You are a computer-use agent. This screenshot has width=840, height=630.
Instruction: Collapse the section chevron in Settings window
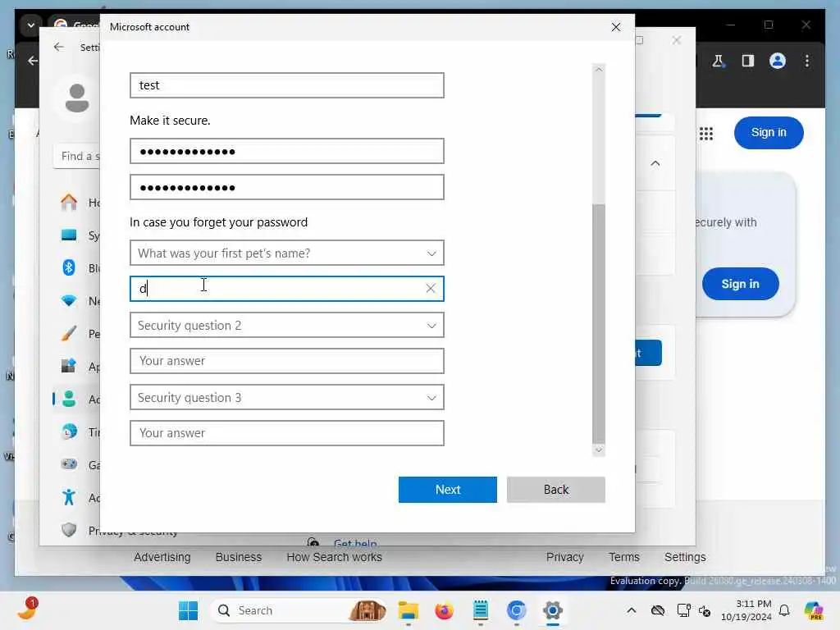pyautogui.click(x=655, y=163)
